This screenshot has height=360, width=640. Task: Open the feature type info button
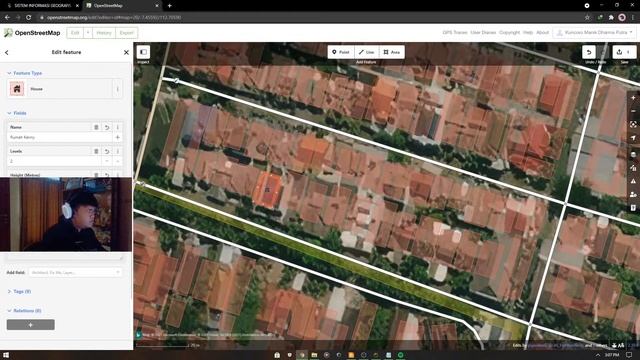coord(118,89)
